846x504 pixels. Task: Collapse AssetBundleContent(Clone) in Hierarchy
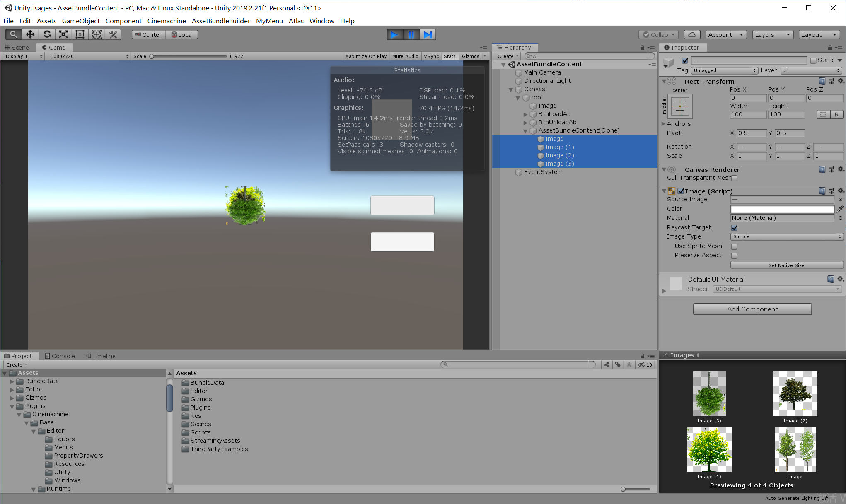pyautogui.click(x=525, y=130)
